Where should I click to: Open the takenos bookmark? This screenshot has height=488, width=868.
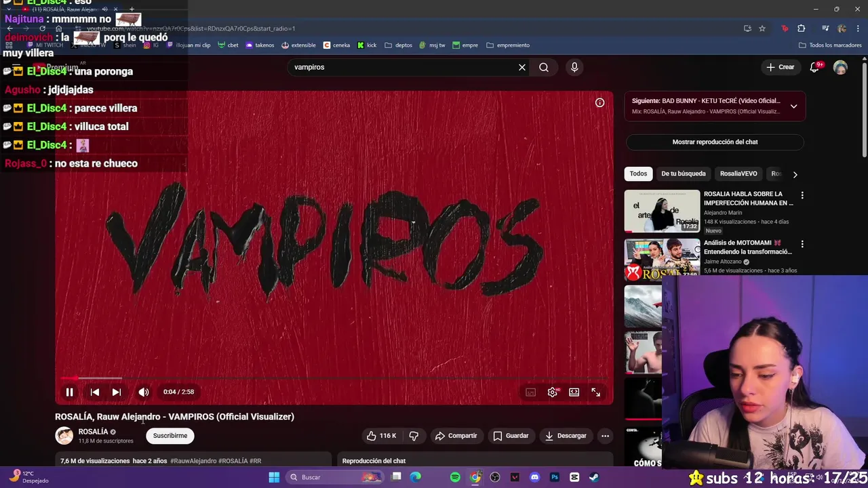(260, 45)
